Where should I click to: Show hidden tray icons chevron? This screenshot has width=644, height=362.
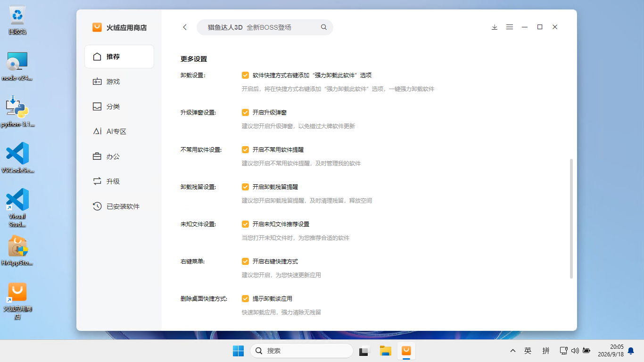point(513,351)
